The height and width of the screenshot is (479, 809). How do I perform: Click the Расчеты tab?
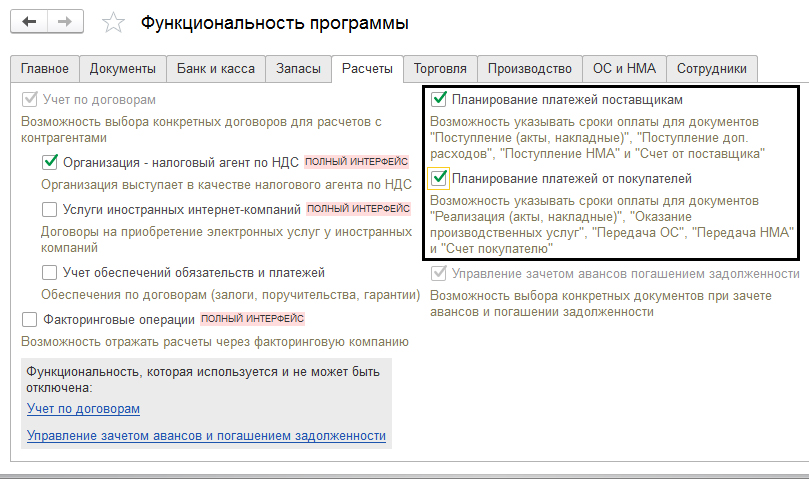point(368,68)
